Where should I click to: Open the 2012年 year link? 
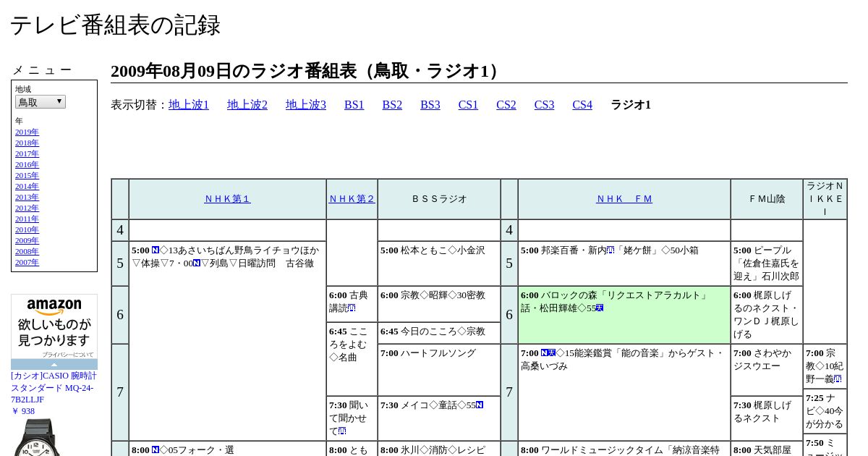click(27, 208)
